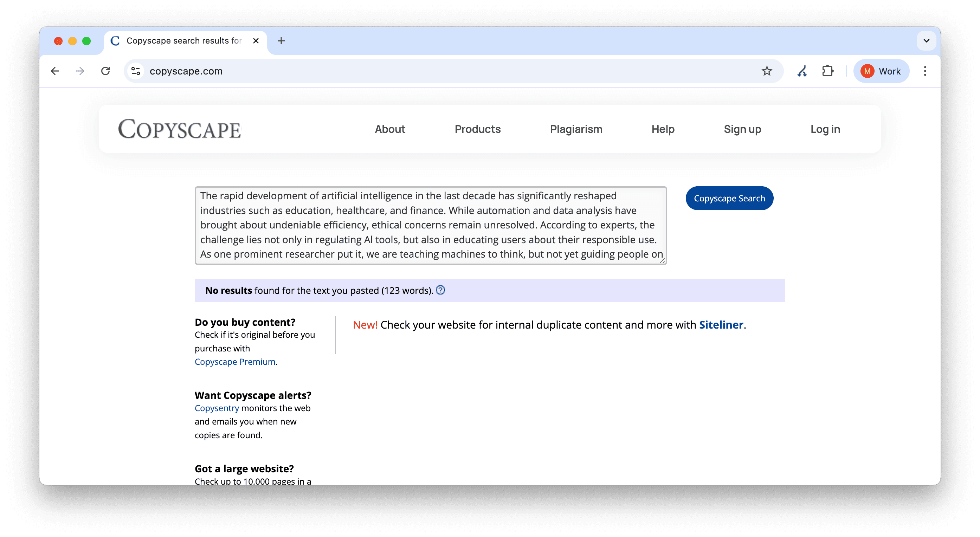
Task: Open the About menu item
Action: coord(390,129)
